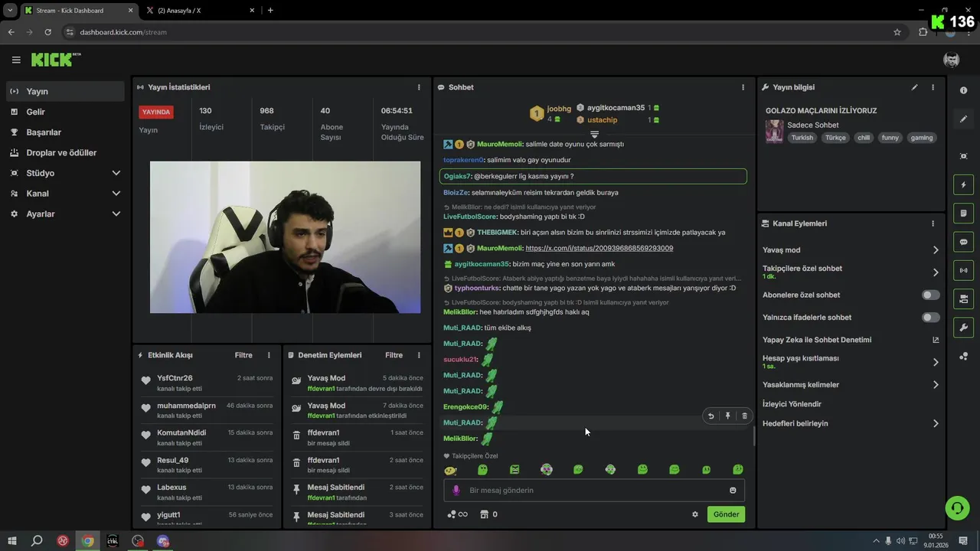Viewport: 980px width, 551px height.
Task: Insert the yellow lemon emote
Action: point(450,470)
